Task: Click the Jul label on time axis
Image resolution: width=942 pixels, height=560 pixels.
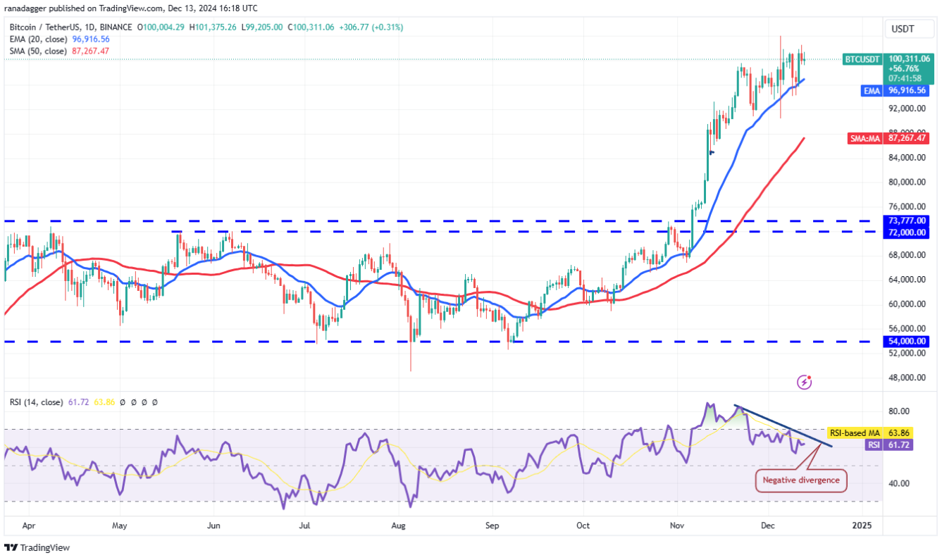Action: [x=305, y=525]
